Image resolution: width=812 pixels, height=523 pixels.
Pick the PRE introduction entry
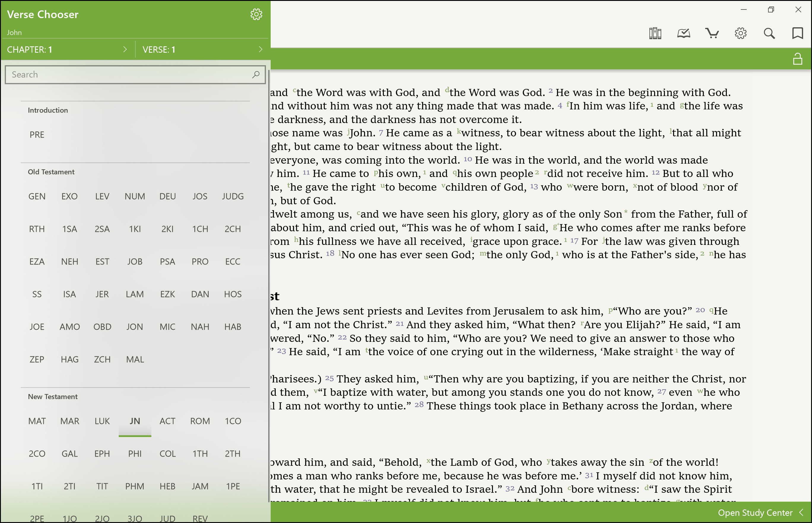point(37,135)
